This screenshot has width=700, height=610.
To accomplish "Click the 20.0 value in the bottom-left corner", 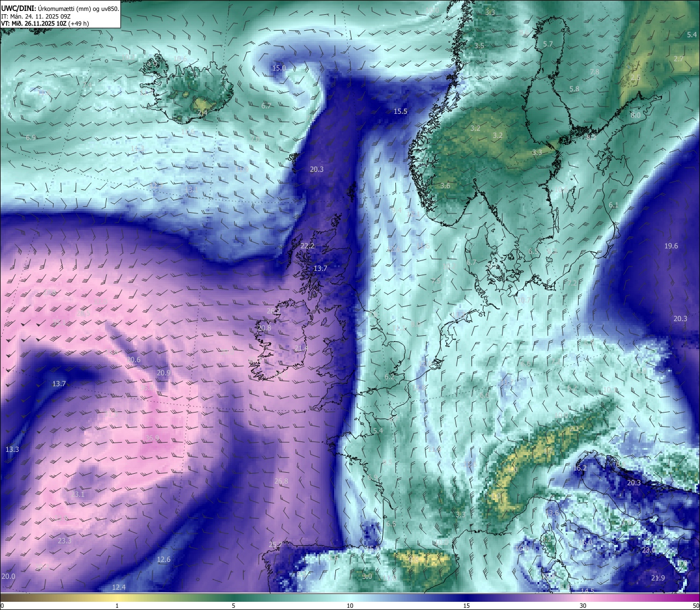I will coord(8,576).
